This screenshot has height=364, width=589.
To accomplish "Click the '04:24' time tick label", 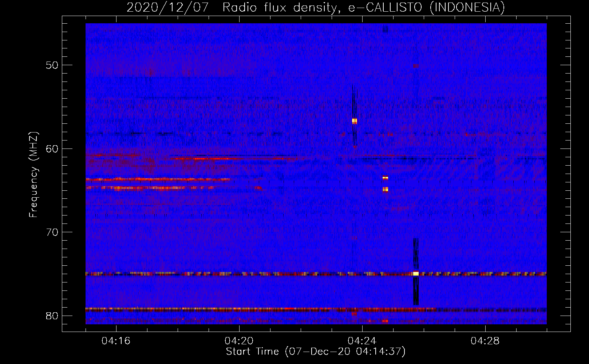I will (x=362, y=341).
